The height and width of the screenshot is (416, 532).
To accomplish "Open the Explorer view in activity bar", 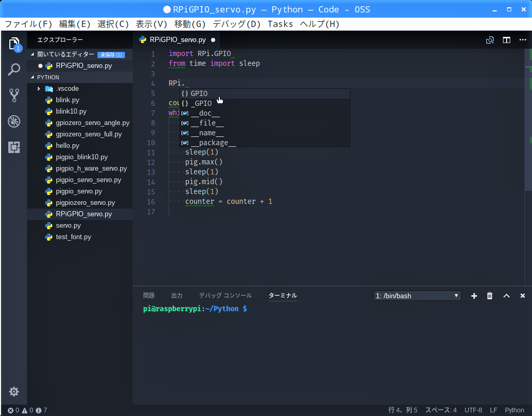I will pyautogui.click(x=14, y=44).
